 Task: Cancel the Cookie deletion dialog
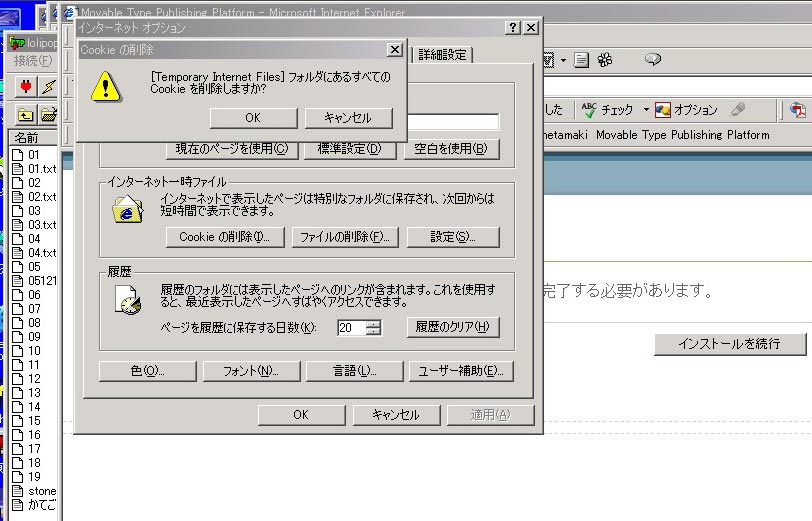click(347, 117)
